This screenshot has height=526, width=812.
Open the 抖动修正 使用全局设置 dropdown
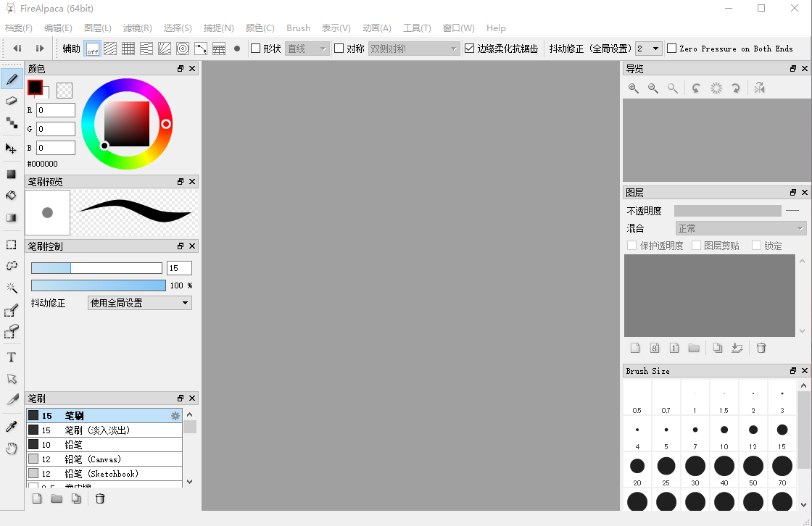click(140, 303)
